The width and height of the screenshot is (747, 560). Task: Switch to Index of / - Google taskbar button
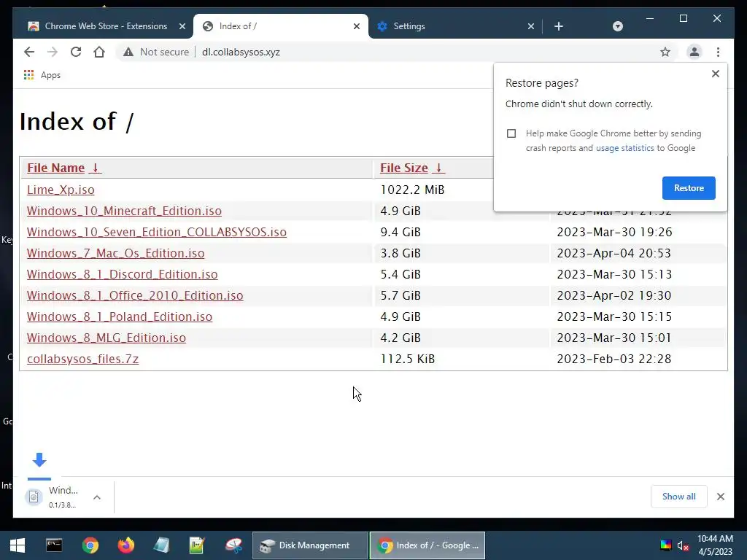(x=427, y=545)
